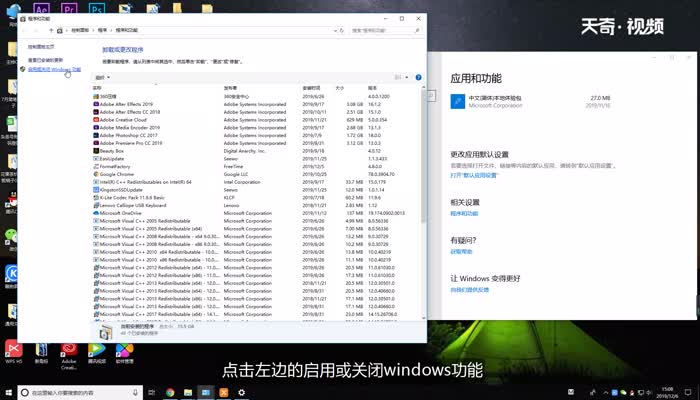Open Chrome from the taskbar
This screenshot has height=400, width=700.
coord(170,392)
